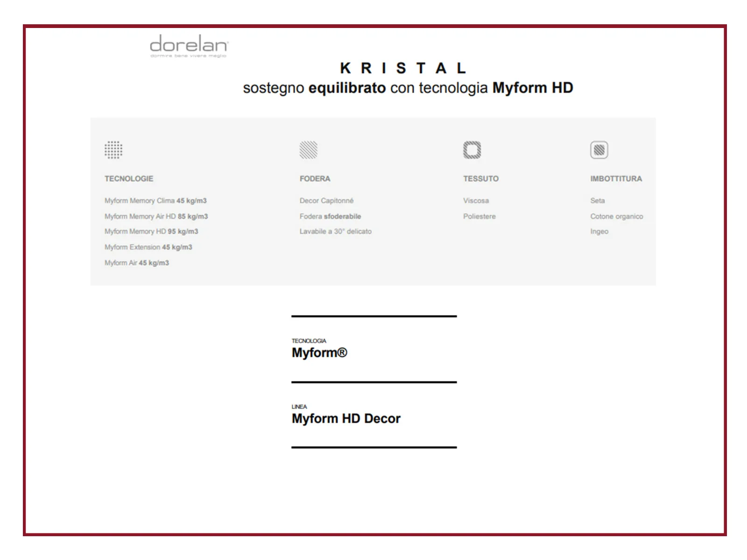Click 'Viscosa' under Tessuto
This screenshot has width=747, height=560.
coord(476,201)
